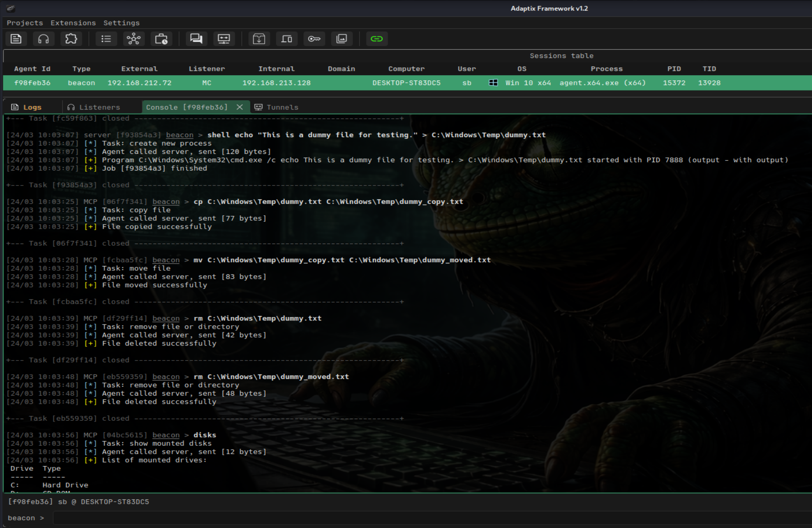This screenshot has width=812, height=528.
Task: Click beacon link on cp command line
Action: (x=166, y=202)
